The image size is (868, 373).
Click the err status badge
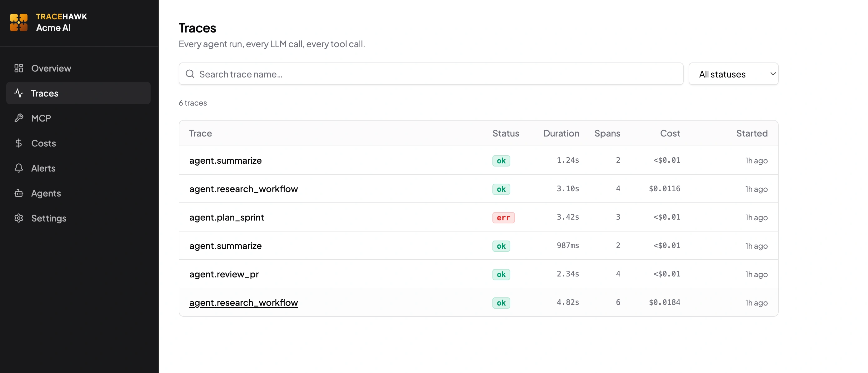(x=503, y=217)
